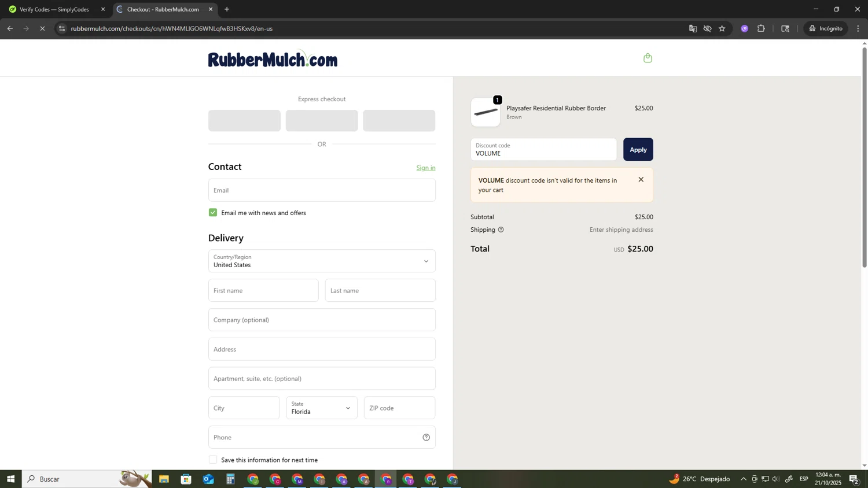868x488 pixels.
Task: Dismiss the VOLUME discount error message
Action: (x=641, y=180)
